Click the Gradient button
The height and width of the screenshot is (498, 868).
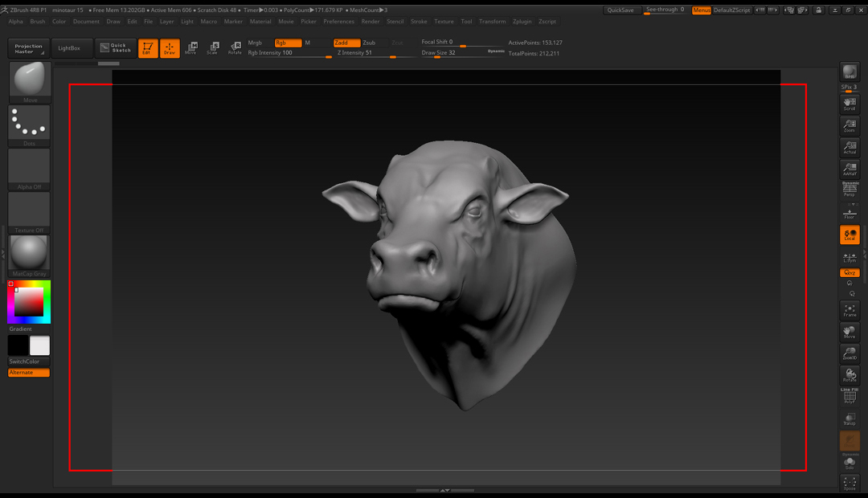[20, 329]
